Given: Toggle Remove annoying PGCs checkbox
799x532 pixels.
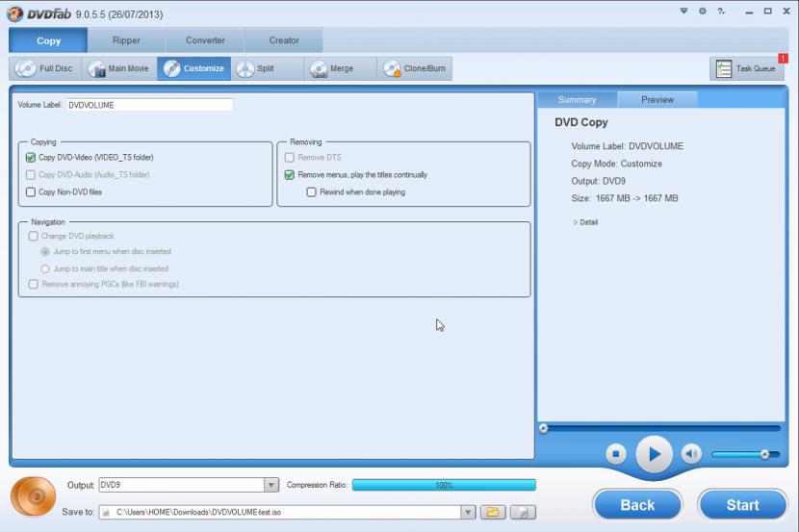Looking at the screenshot, I should (33, 284).
